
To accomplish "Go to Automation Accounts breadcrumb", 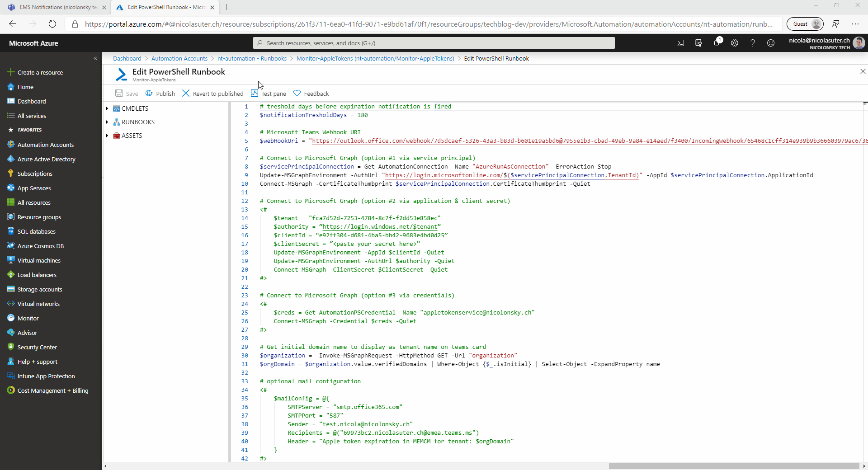I will pos(179,58).
